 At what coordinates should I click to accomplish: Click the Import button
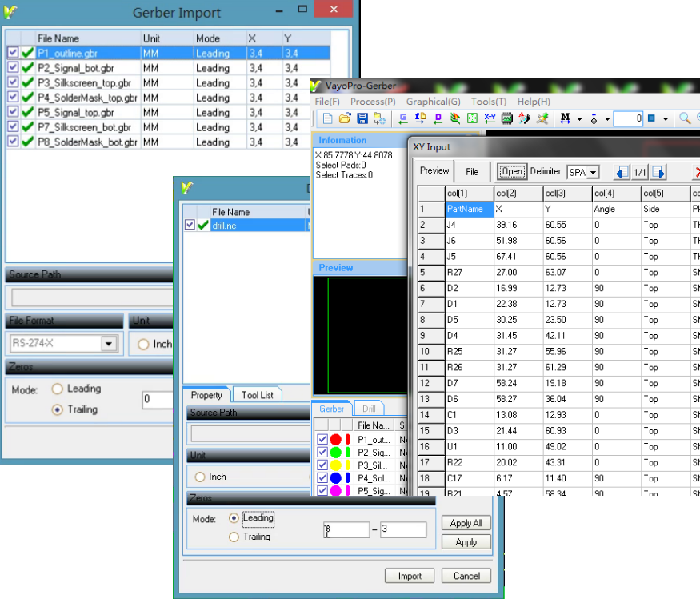[409, 576]
